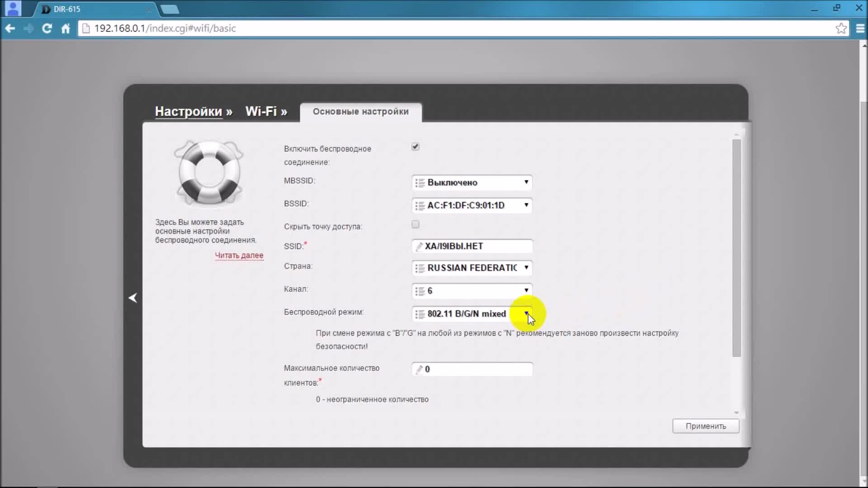Click the lifebuoy help icon
868x488 pixels.
coord(209,173)
